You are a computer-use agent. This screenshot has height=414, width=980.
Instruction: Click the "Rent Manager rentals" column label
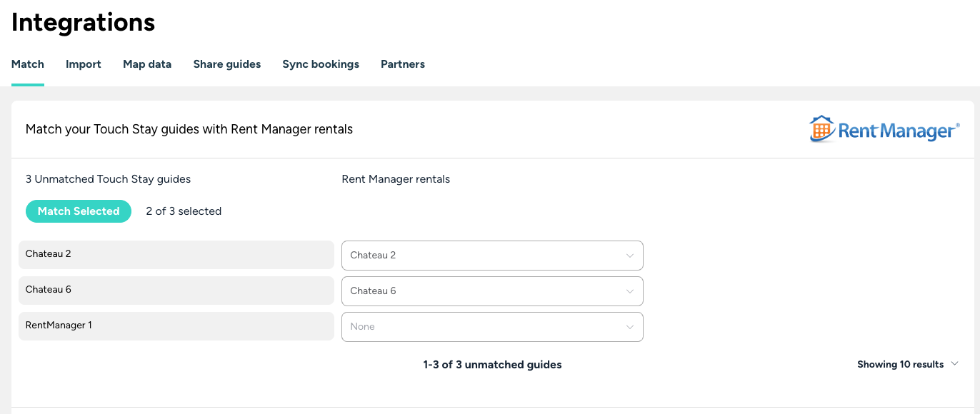[396, 179]
